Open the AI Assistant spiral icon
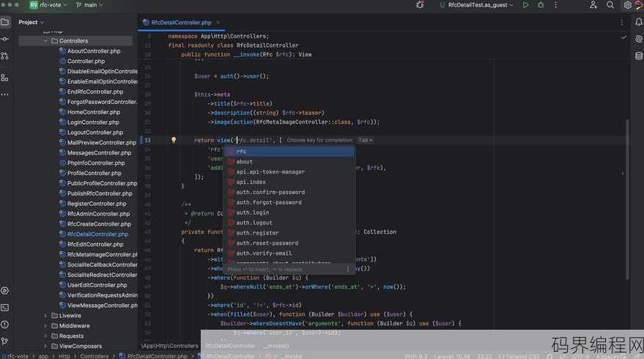 coord(638,39)
